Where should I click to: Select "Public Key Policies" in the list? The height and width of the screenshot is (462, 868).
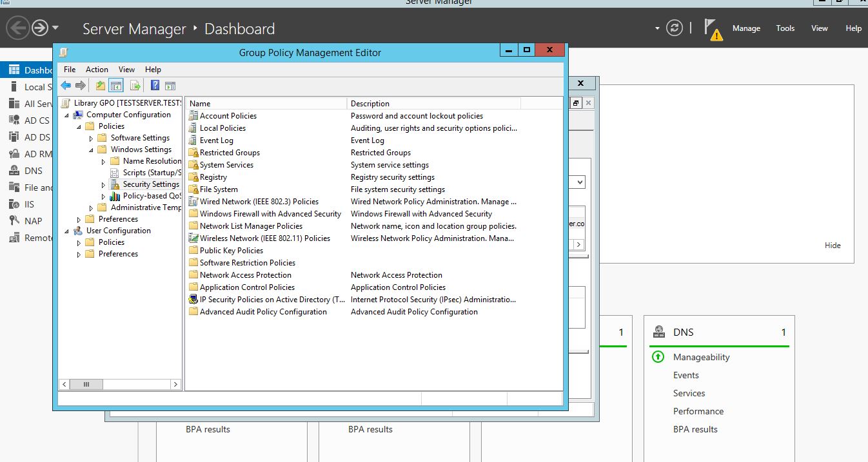pos(232,251)
